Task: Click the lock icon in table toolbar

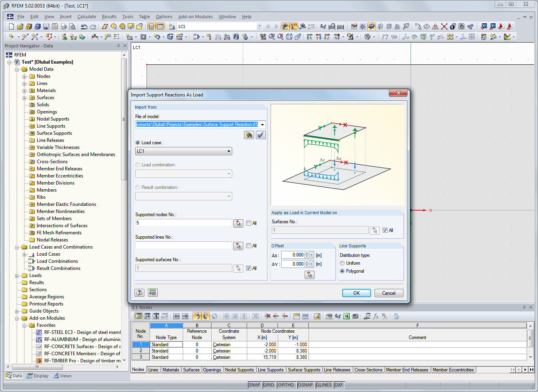Action: tap(396, 316)
